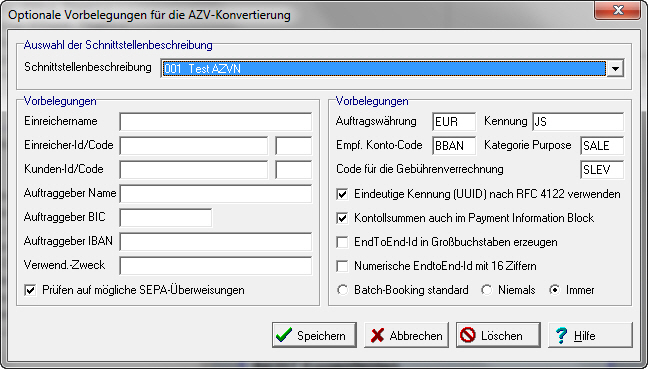Click Kategorie Purpose field containing SALE
This screenshot has height=369, width=648.
pos(602,146)
